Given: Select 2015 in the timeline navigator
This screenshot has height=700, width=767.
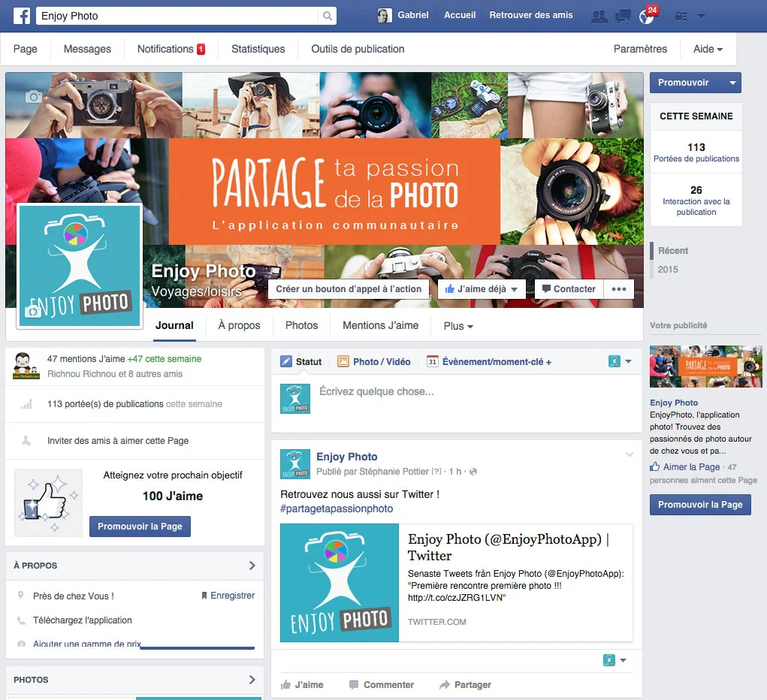Looking at the screenshot, I should (668, 270).
